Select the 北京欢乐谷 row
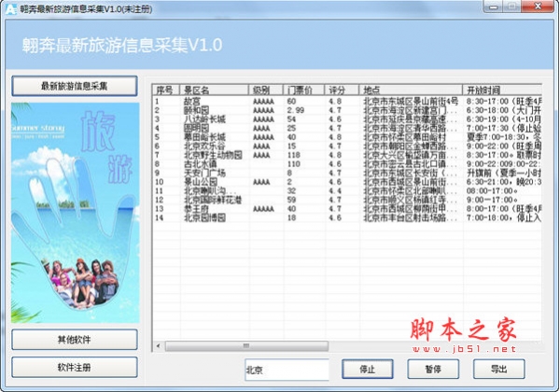This screenshot has width=560, height=392. tap(347, 146)
